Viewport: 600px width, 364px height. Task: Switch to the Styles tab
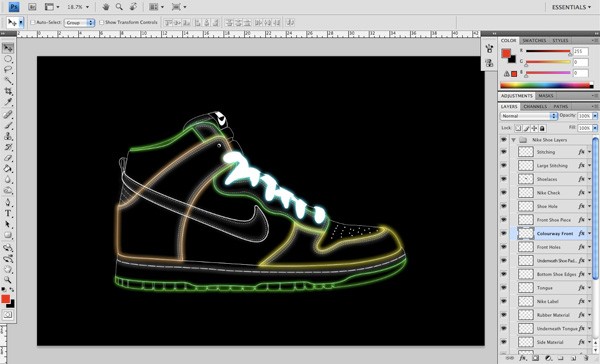point(560,41)
